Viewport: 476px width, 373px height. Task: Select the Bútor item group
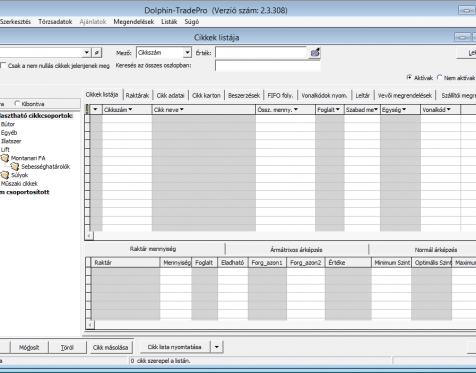(x=8, y=124)
